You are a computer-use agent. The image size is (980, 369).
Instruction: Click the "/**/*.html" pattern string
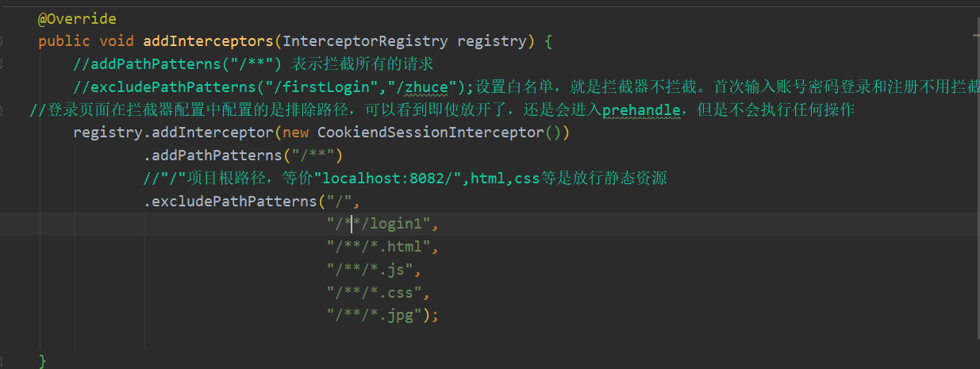(x=379, y=246)
